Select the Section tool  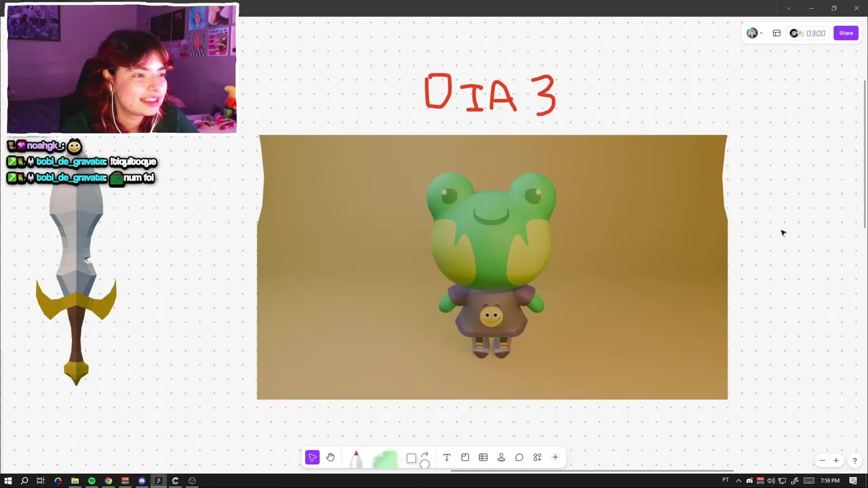pos(465,457)
